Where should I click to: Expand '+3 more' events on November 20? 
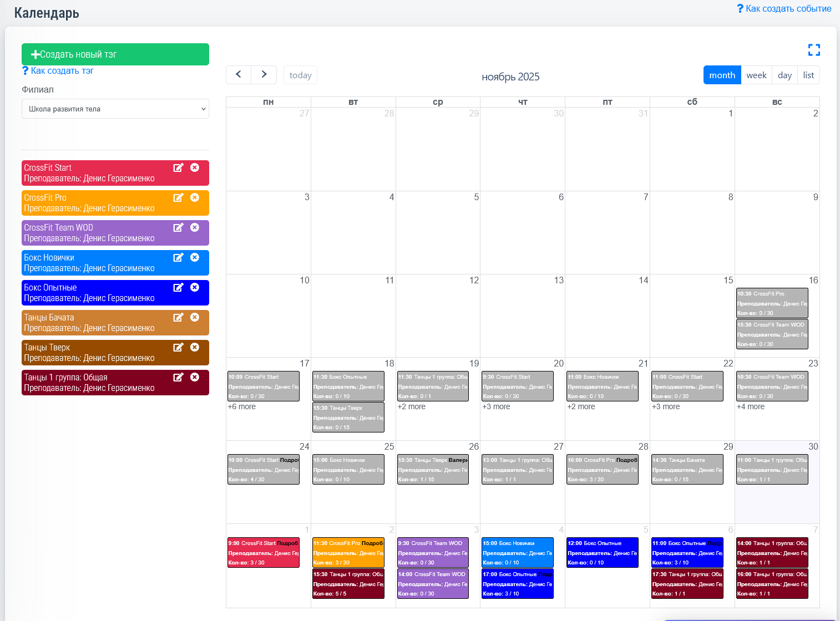point(496,406)
